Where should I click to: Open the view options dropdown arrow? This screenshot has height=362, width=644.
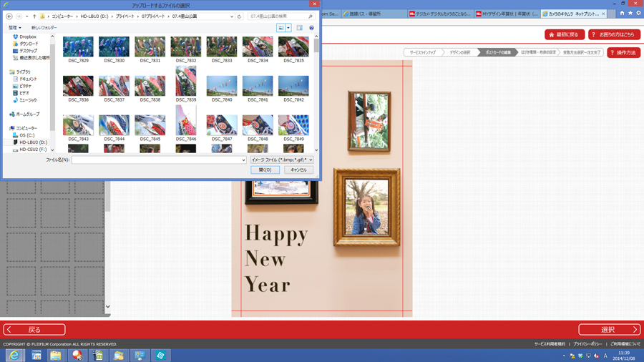288,28
